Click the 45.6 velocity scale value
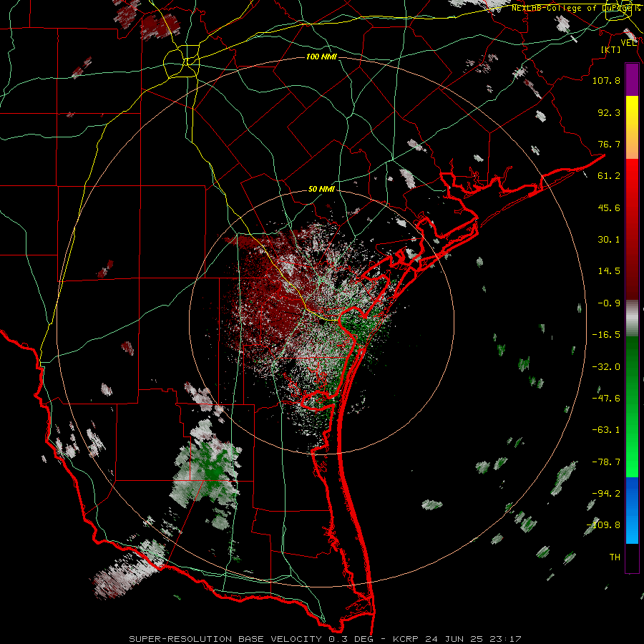Screen dimensions: 644x644 tap(609, 208)
